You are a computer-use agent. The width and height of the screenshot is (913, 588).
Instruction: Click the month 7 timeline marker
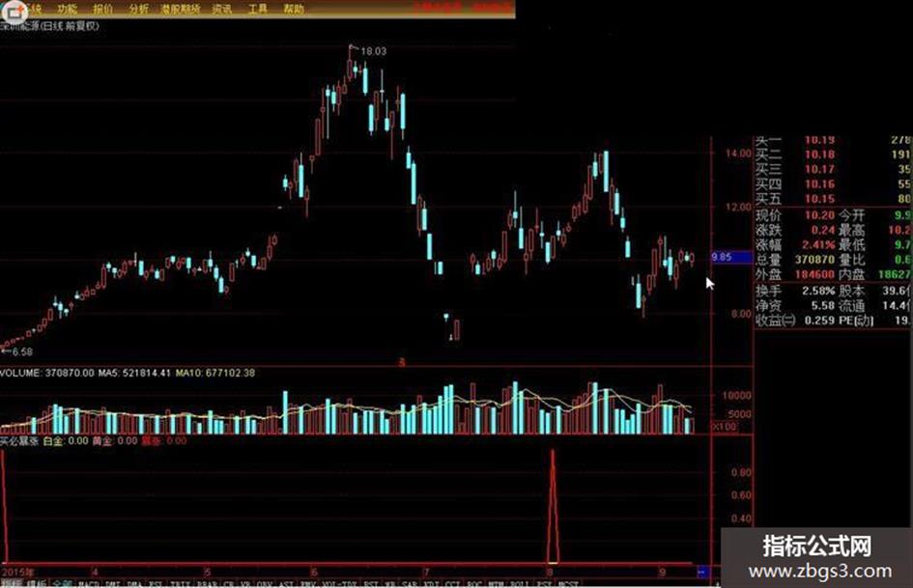(x=426, y=573)
